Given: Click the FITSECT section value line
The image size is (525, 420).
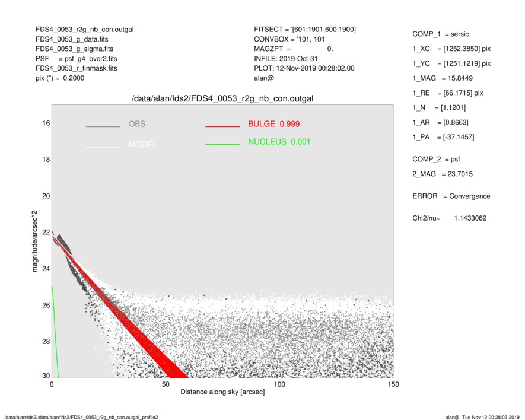Looking at the screenshot, I should (x=306, y=30).
